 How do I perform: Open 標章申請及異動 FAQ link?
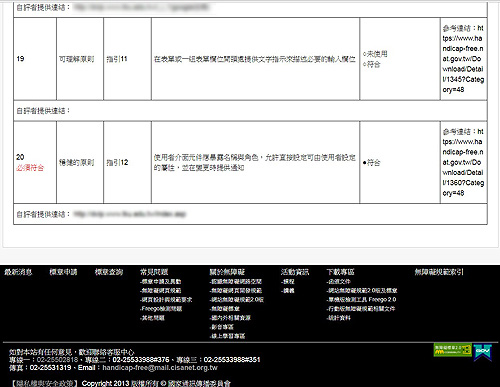(161, 282)
